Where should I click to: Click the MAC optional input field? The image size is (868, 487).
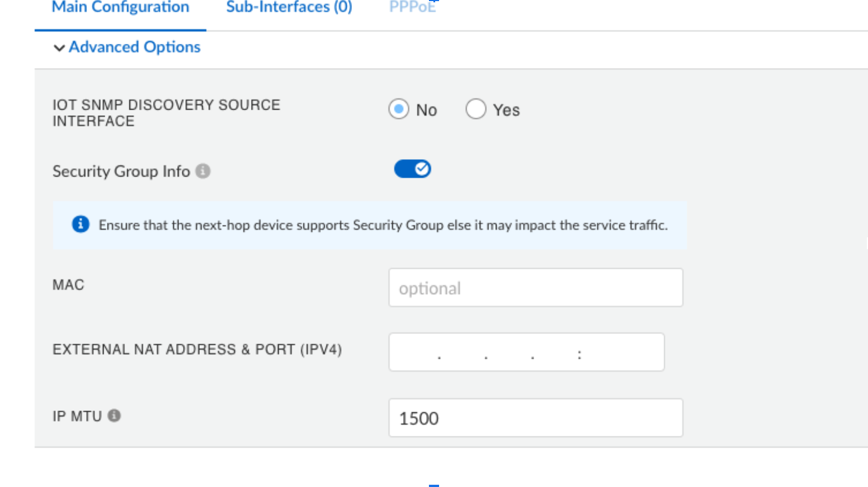click(535, 288)
